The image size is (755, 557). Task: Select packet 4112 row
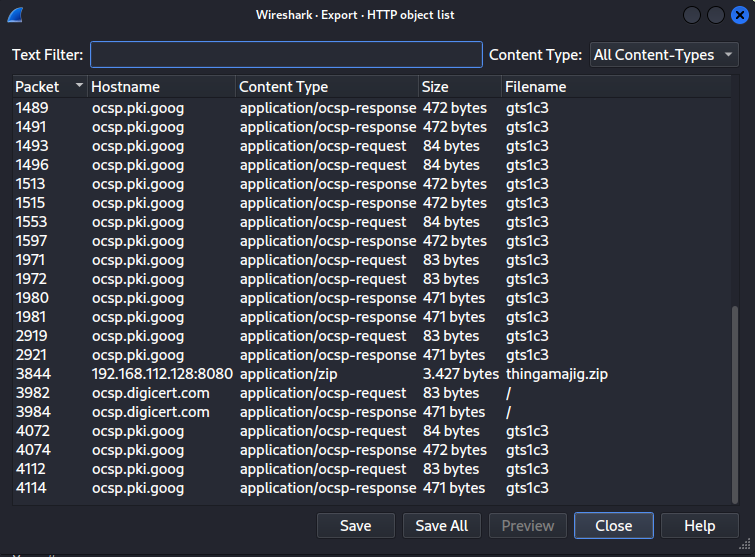372,469
